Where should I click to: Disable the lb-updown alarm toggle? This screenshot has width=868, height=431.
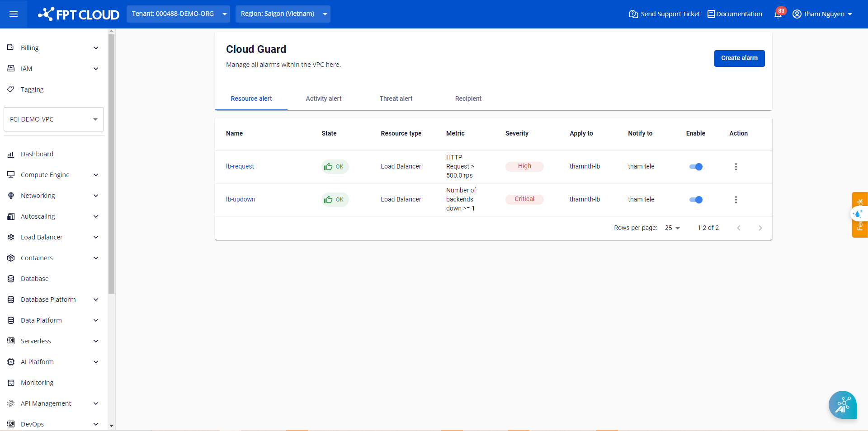(x=696, y=200)
